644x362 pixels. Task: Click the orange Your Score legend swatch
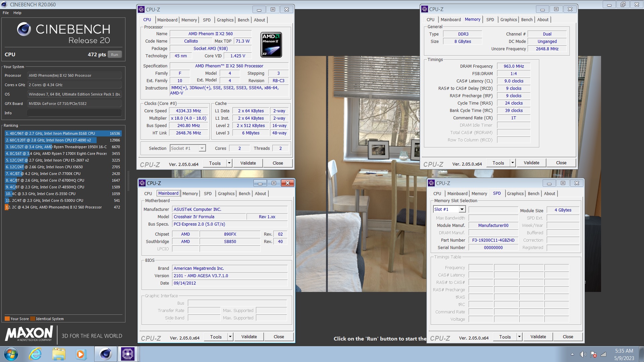[7, 319]
